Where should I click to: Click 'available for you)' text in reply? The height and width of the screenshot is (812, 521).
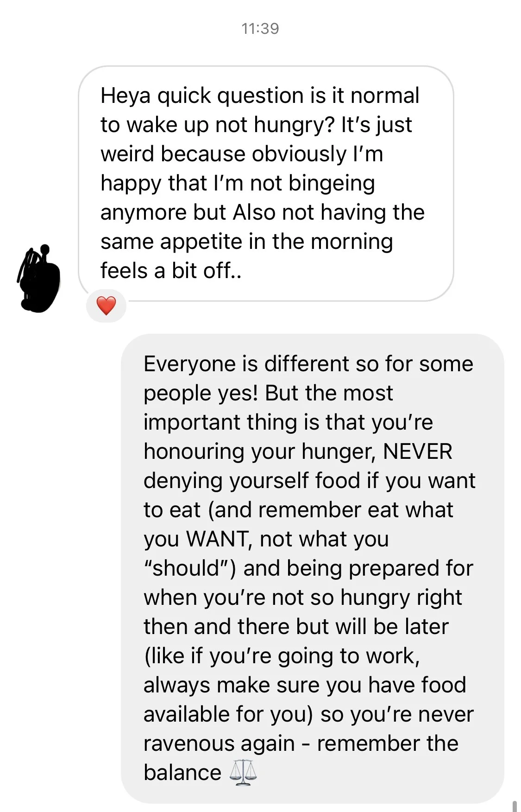[x=229, y=714]
